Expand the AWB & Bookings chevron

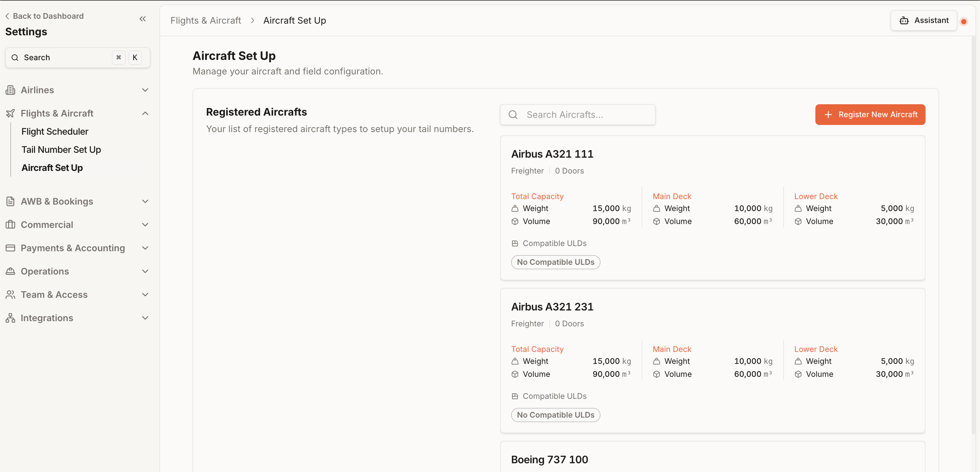(145, 201)
